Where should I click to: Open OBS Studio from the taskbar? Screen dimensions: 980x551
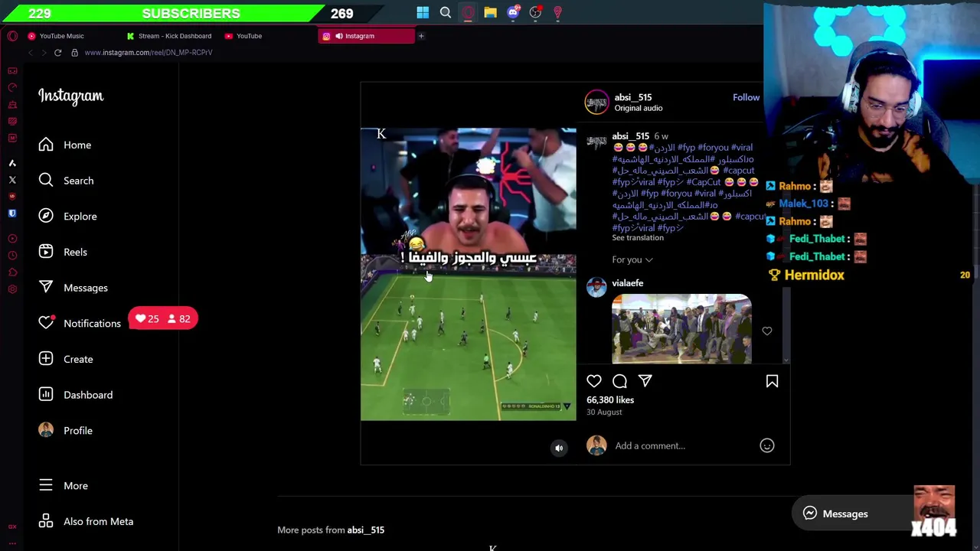(535, 12)
